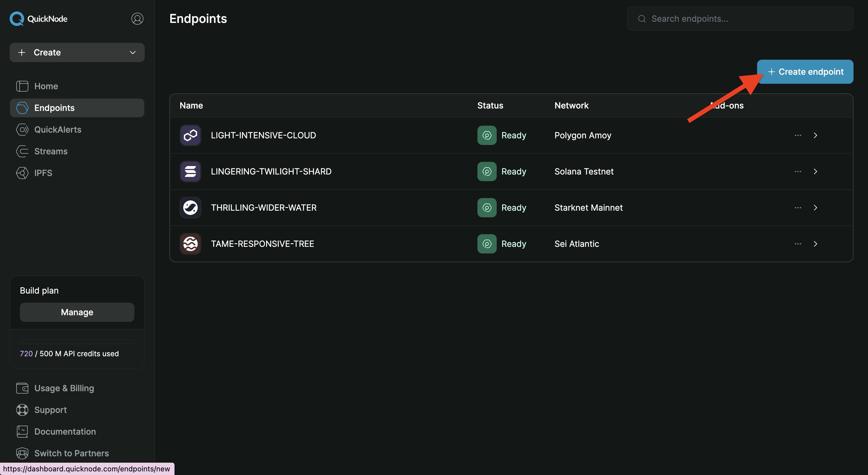Click Polygon Amoy network text
868x475 pixels.
[583, 135]
